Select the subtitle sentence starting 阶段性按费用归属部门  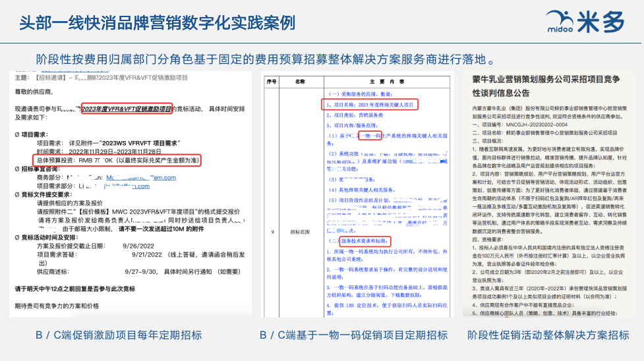coord(267,59)
